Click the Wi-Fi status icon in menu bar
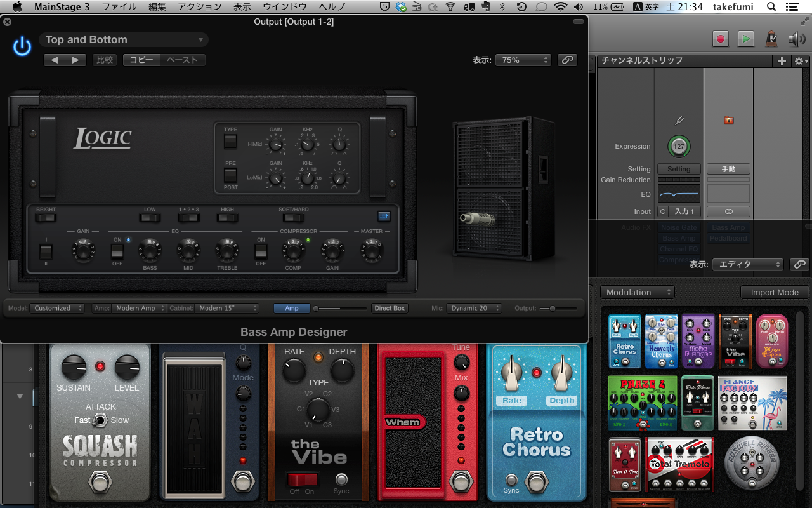The image size is (812, 508). 560,7
